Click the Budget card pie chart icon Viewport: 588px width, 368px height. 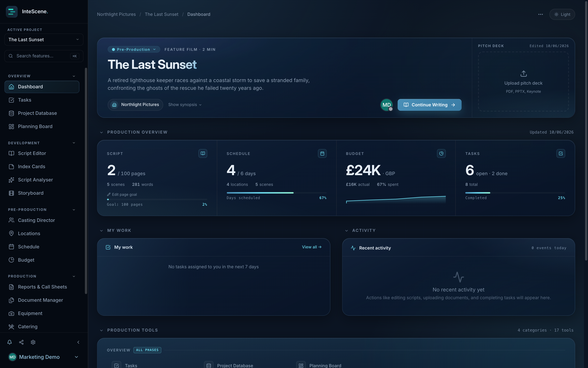[441, 153]
